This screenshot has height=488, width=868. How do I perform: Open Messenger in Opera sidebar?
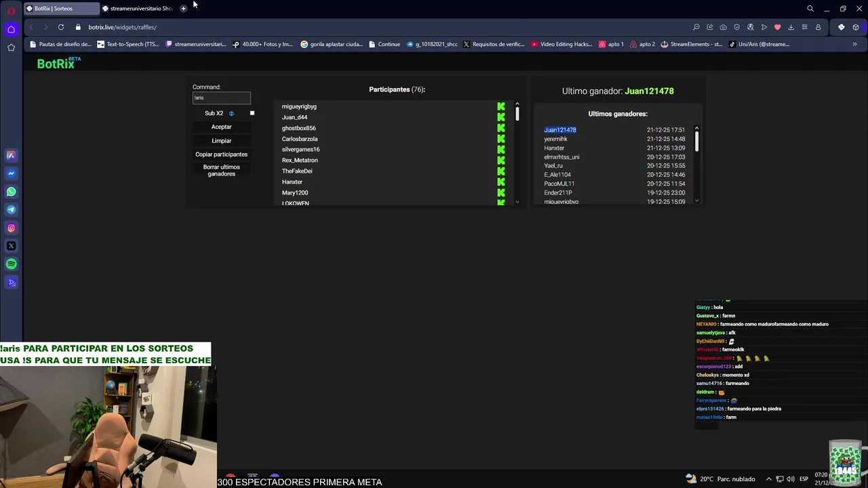11,174
